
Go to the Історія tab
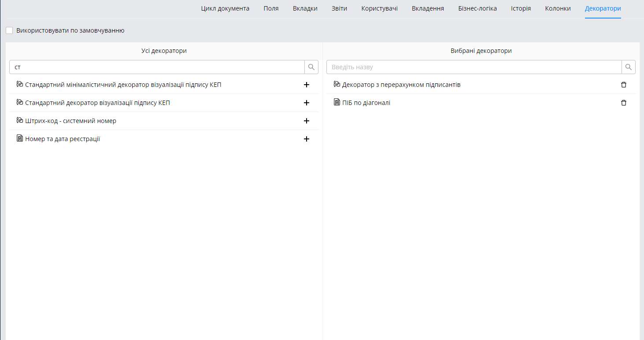tap(521, 8)
